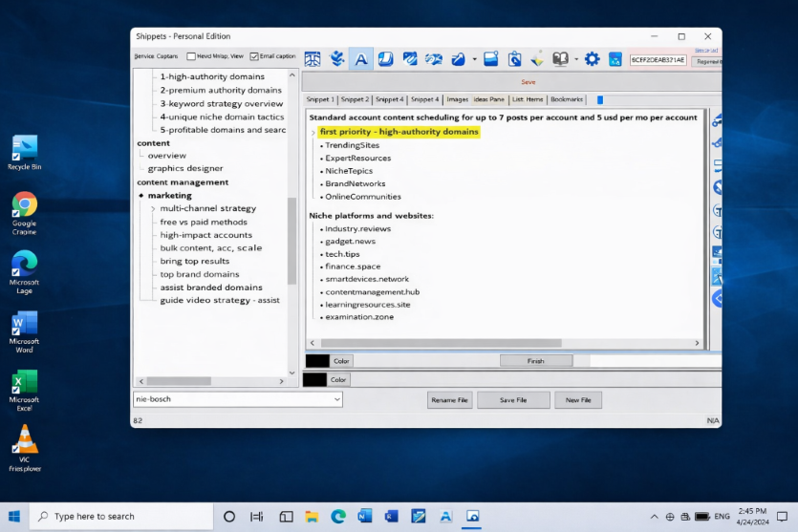This screenshot has height=532, width=798.
Task: Click the clipboard toolbar icon
Action: 514,59
